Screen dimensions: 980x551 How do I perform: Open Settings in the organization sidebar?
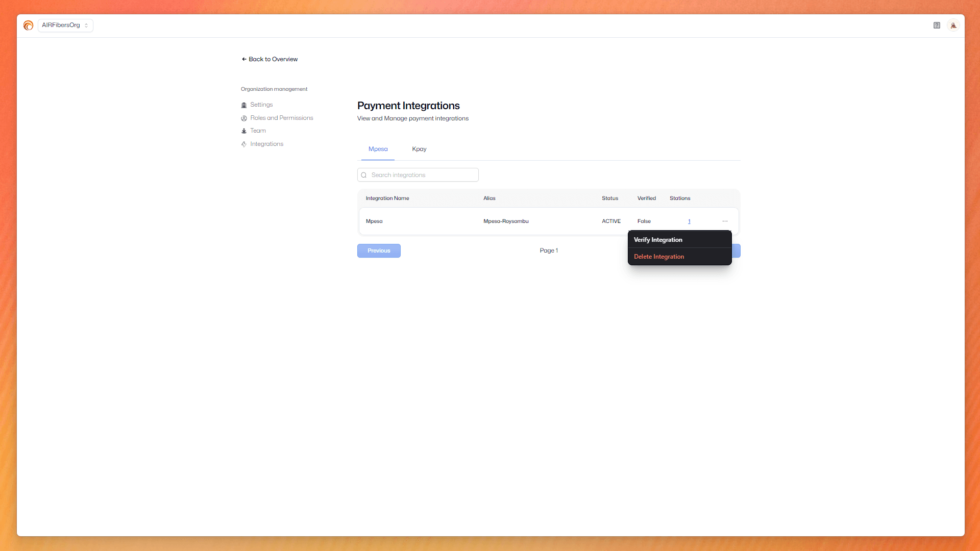pyautogui.click(x=261, y=105)
